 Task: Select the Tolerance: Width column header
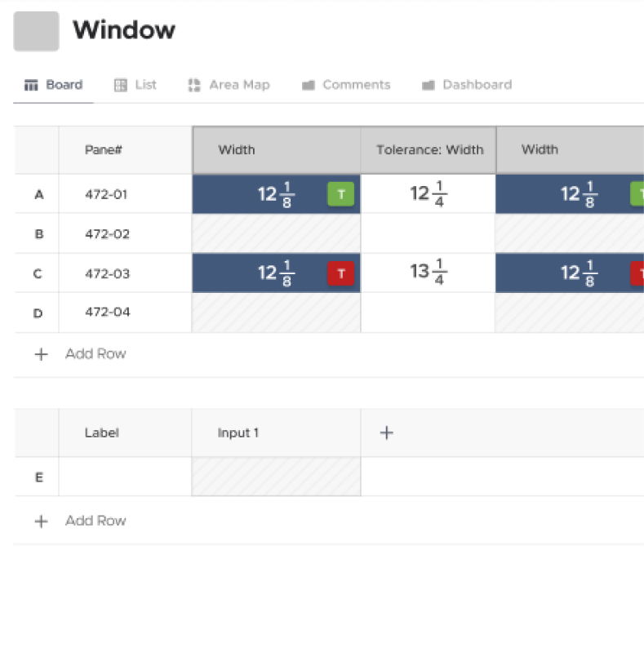tap(429, 150)
